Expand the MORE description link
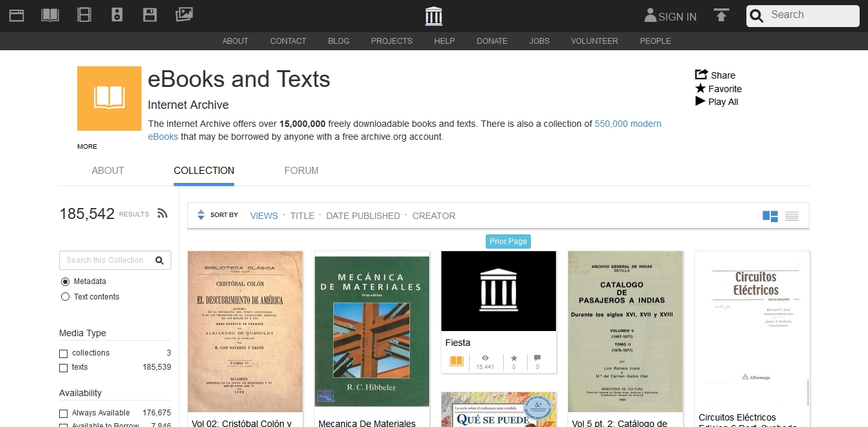The height and width of the screenshot is (427, 868). [87, 147]
